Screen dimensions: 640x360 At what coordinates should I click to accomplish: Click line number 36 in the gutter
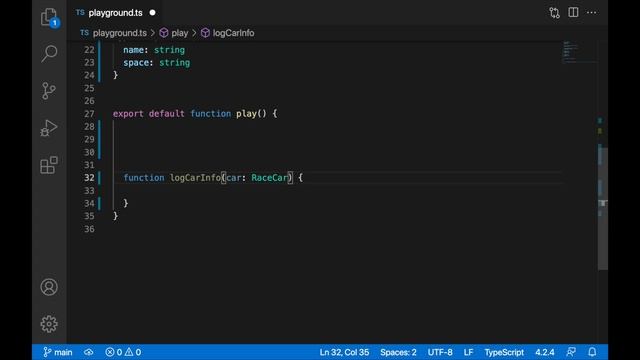click(x=89, y=229)
